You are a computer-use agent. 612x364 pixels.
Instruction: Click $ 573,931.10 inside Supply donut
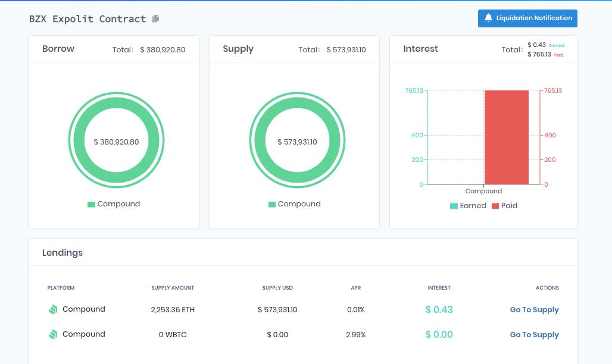coord(298,142)
